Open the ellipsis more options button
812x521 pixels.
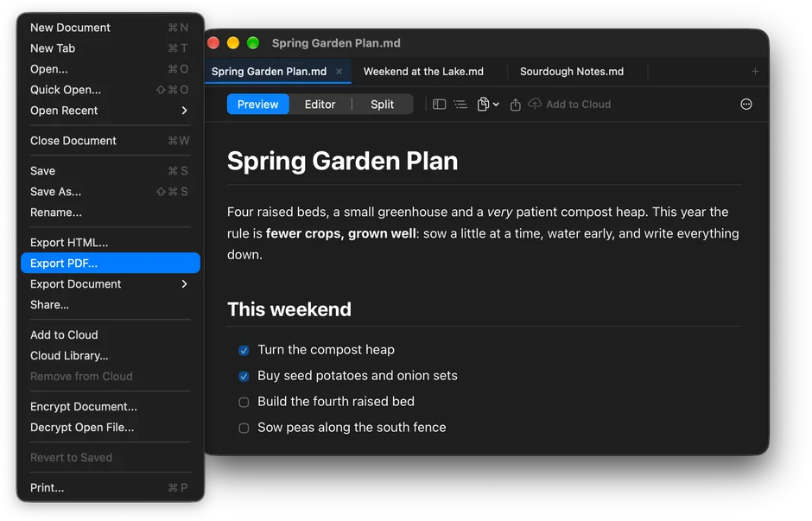coord(745,104)
